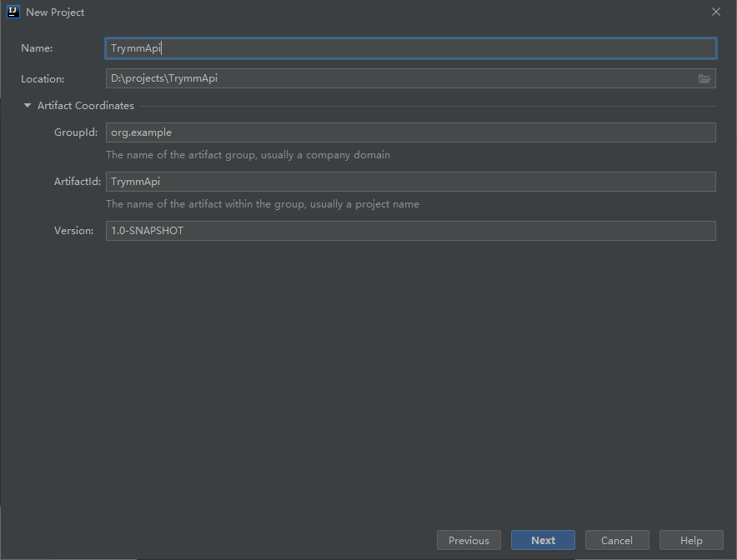This screenshot has height=560, width=737.
Task: Click the "Name:" label
Action: 37,48
